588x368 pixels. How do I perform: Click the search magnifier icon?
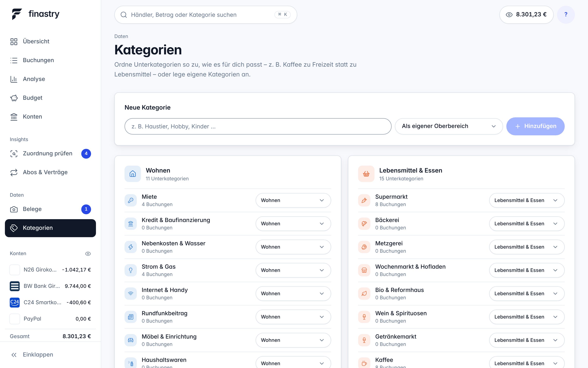[x=124, y=15]
